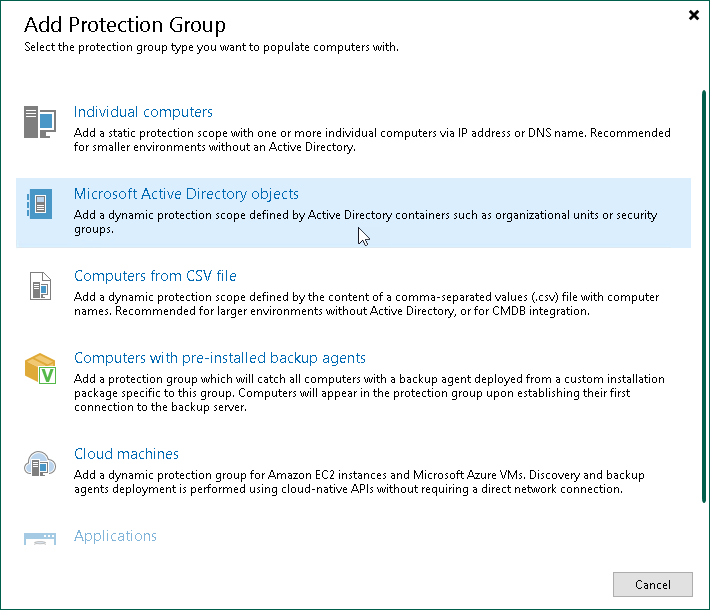This screenshot has width=710, height=610.
Task: Click the pre-installed backup agents package icon
Action: point(40,368)
